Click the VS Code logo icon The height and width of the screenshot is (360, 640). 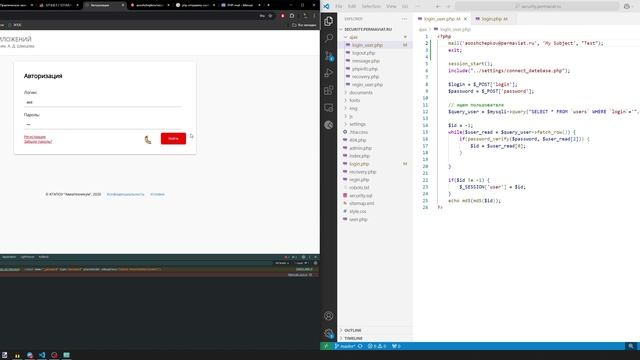tap(326, 6)
